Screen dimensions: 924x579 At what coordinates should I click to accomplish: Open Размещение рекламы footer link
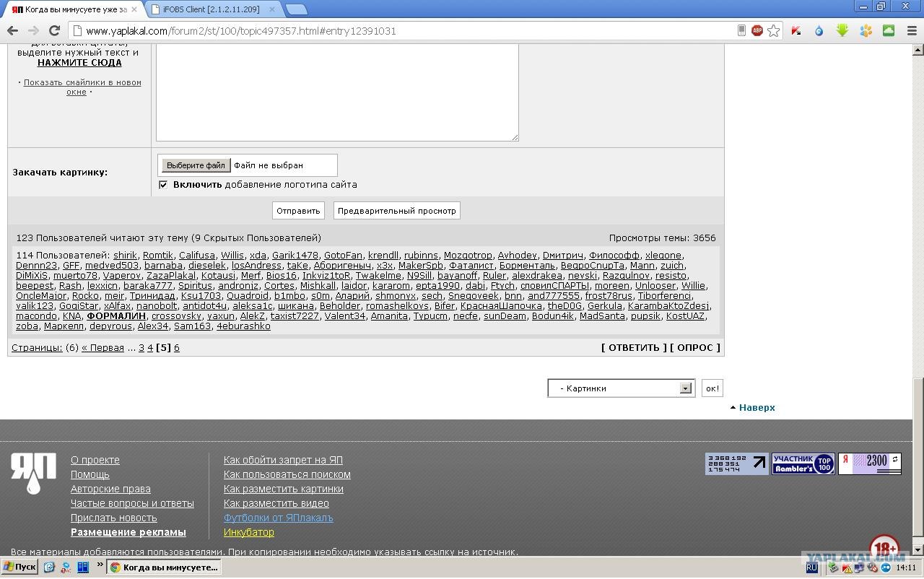click(128, 533)
